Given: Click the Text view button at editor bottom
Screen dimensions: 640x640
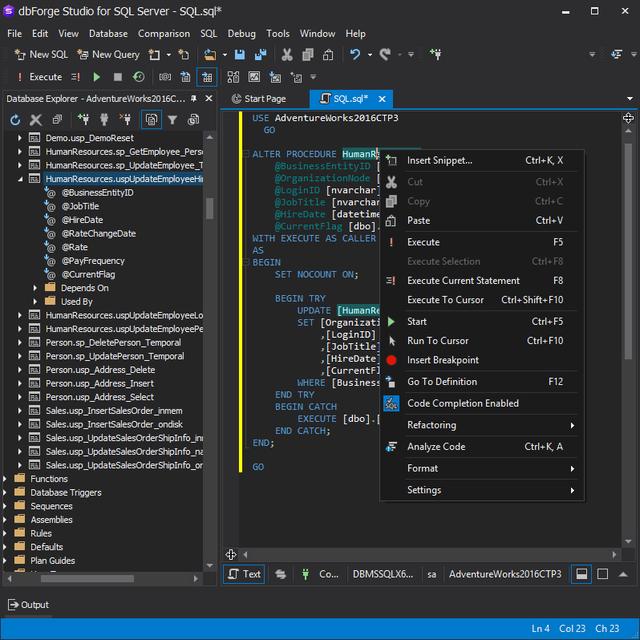Looking at the screenshot, I should click(244, 574).
